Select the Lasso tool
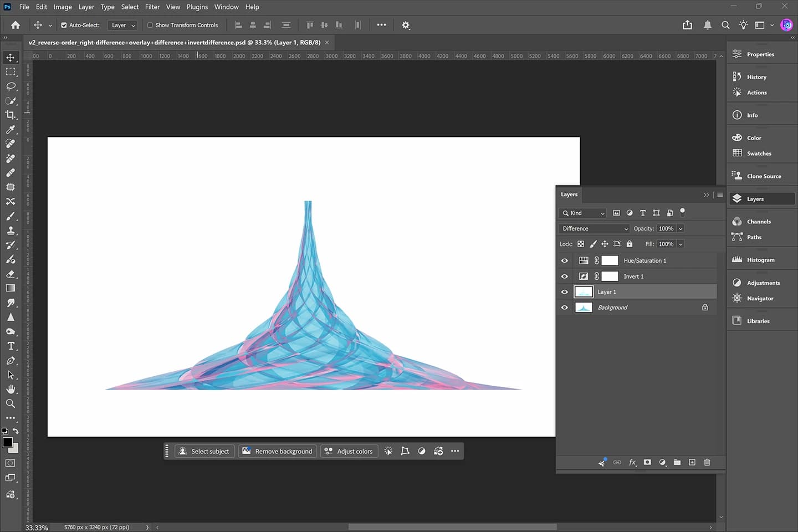 tap(11, 86)
